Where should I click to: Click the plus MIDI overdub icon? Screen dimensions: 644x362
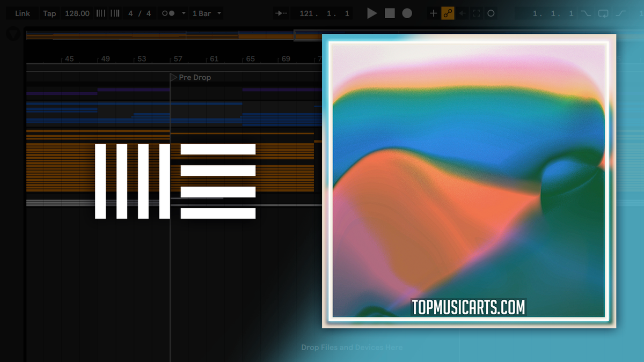click(434, 13)
